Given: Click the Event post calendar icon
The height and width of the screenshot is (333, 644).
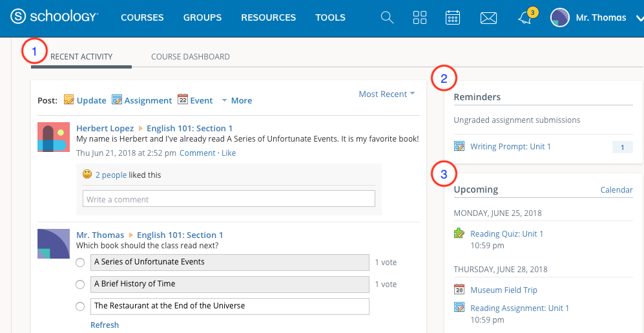Looking at the screenshot, I should [x=183, y=100].
